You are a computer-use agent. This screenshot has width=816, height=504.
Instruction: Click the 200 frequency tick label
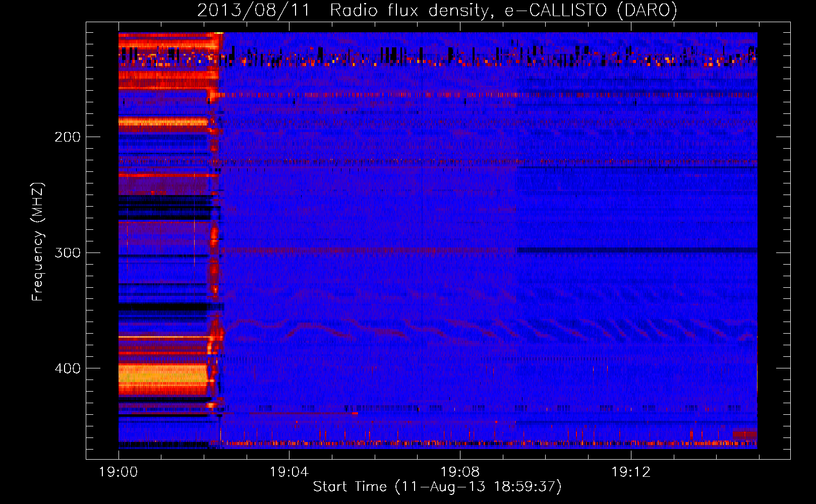68,137
